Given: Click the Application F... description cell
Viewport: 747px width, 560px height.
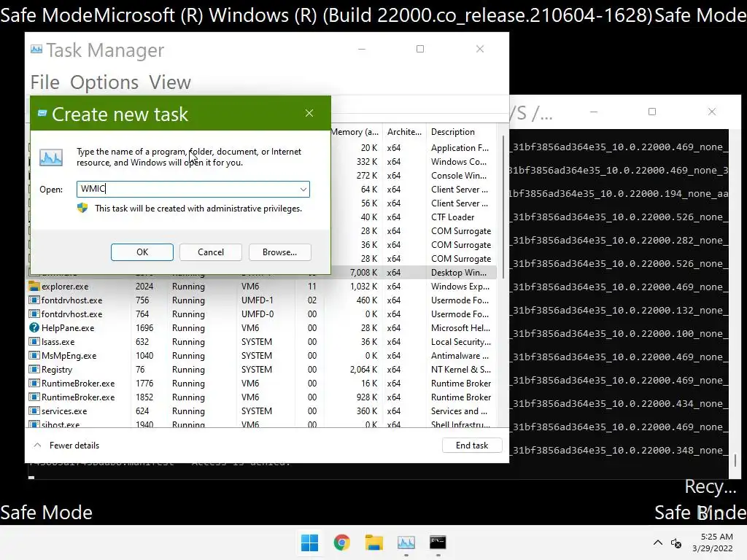Looking at the screenshot, I should tap(460, 147).
